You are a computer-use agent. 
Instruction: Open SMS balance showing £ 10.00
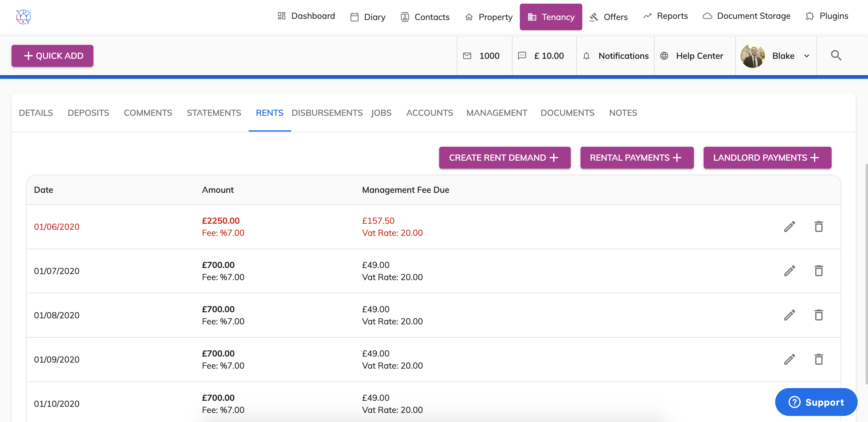click(x=522, y=56)
